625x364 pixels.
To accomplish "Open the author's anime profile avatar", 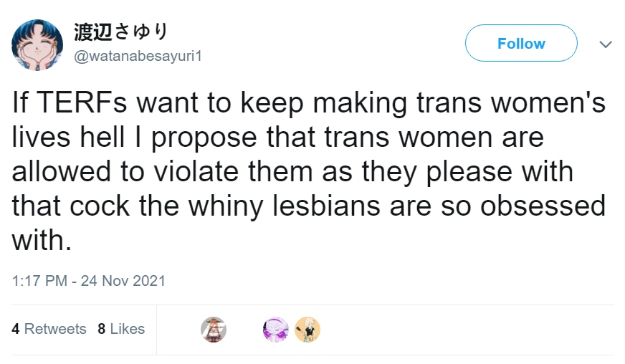I will coord(37,45).
